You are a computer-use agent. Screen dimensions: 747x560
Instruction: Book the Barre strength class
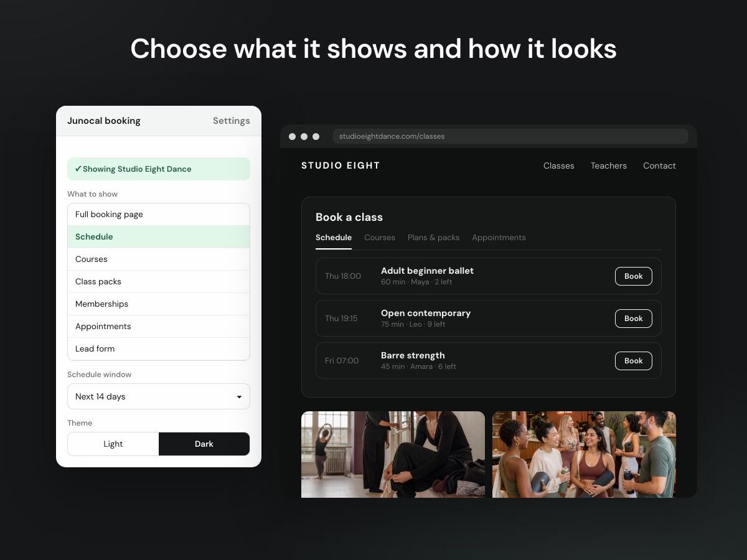click(633, 361)
